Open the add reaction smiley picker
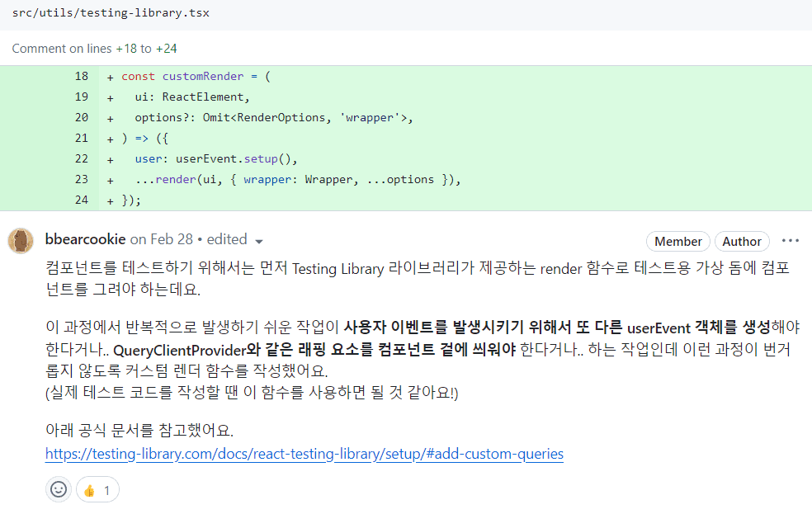 (x=59, y=489)
